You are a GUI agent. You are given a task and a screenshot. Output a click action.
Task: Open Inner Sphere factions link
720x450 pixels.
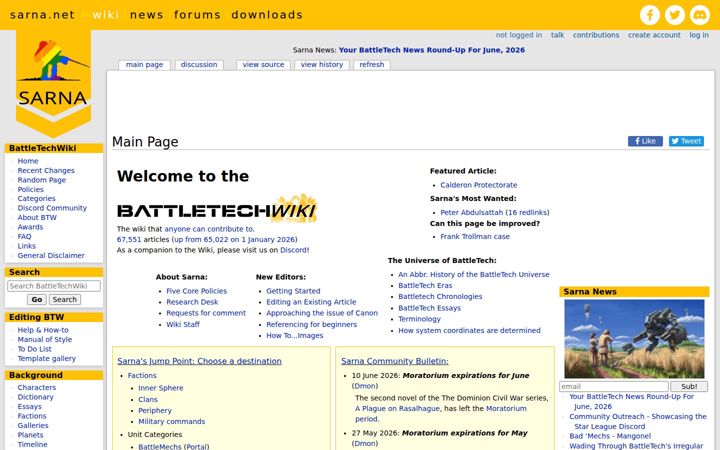click(161, 388)
